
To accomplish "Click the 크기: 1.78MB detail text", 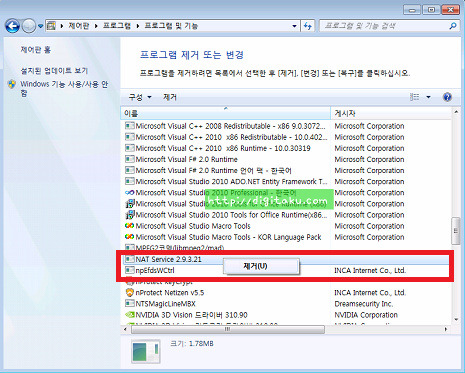I will (x=192, y=344).
